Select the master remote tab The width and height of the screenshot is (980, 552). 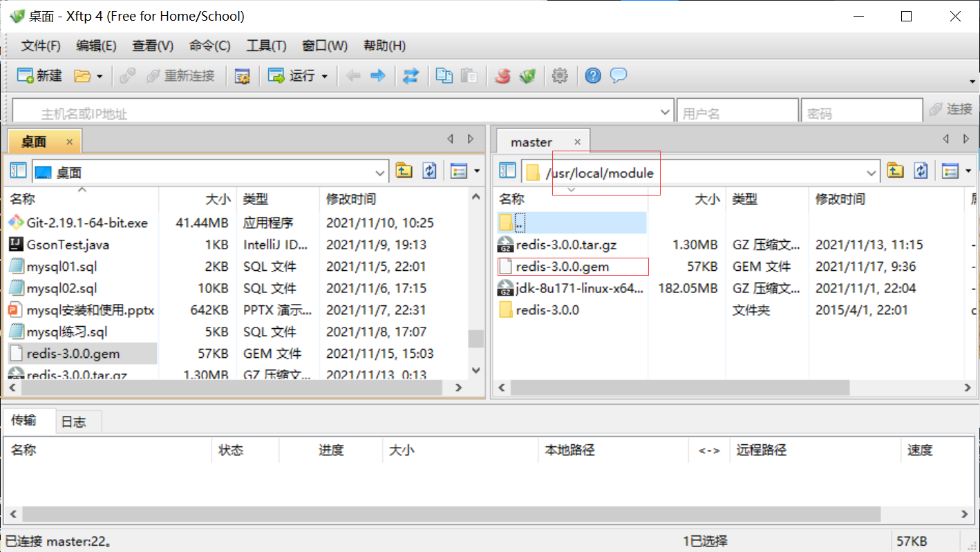(x=531, y=142)
